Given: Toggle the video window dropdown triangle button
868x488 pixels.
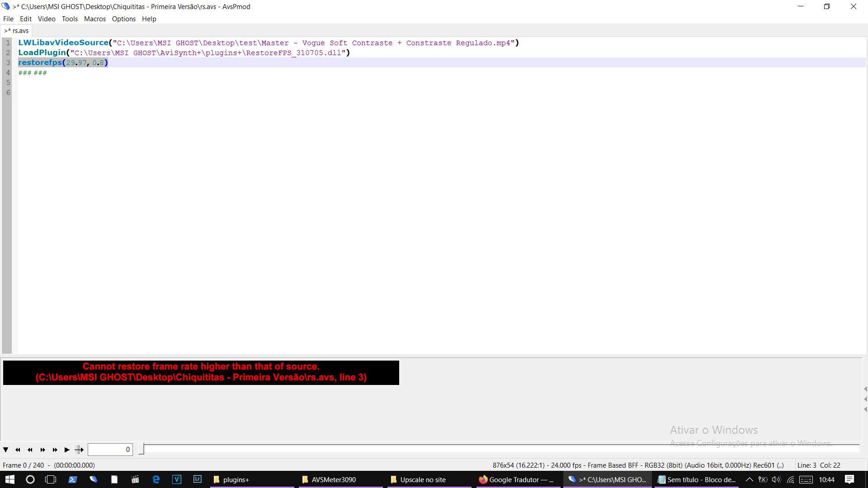Looking at the screenshot, I should coord(5,450).
